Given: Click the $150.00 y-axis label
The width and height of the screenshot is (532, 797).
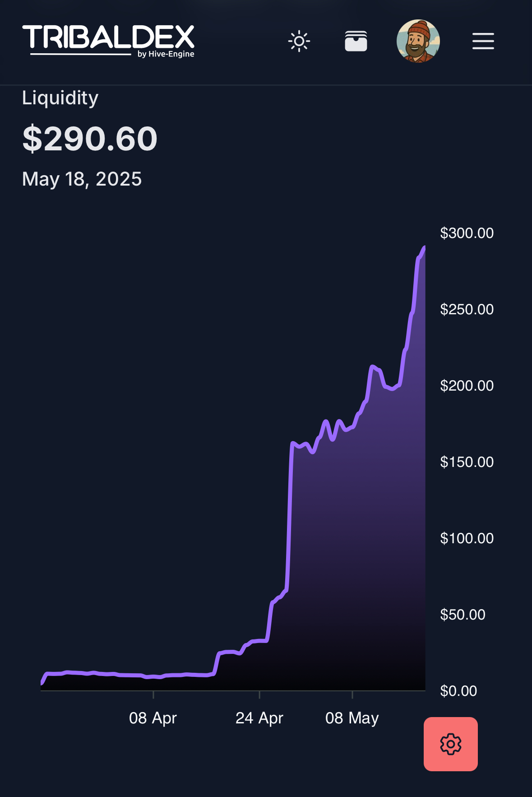Looking at the screenshot, I should coord(467,462).
